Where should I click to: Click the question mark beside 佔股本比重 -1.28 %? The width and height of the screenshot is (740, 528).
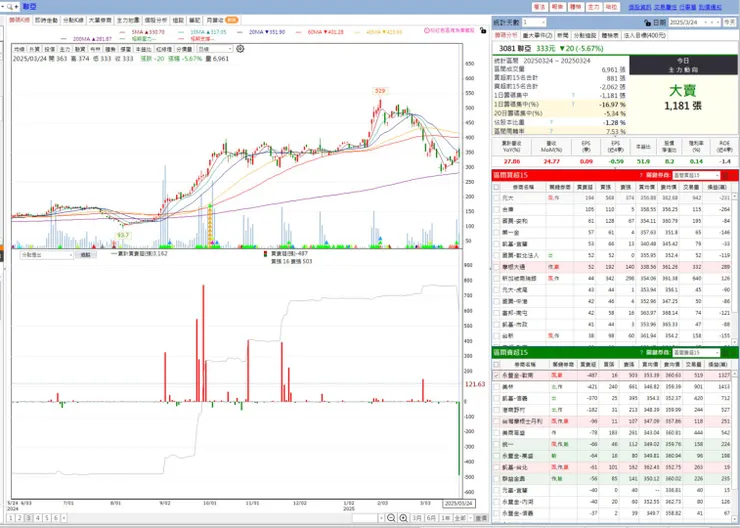point(551,122)
